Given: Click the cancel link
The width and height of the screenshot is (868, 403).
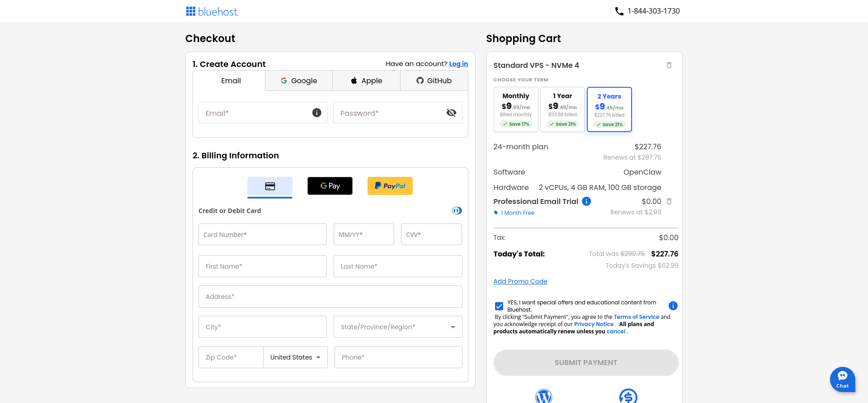Looking at the screenshot, I should pyautogui.click(x=616, y=332).
